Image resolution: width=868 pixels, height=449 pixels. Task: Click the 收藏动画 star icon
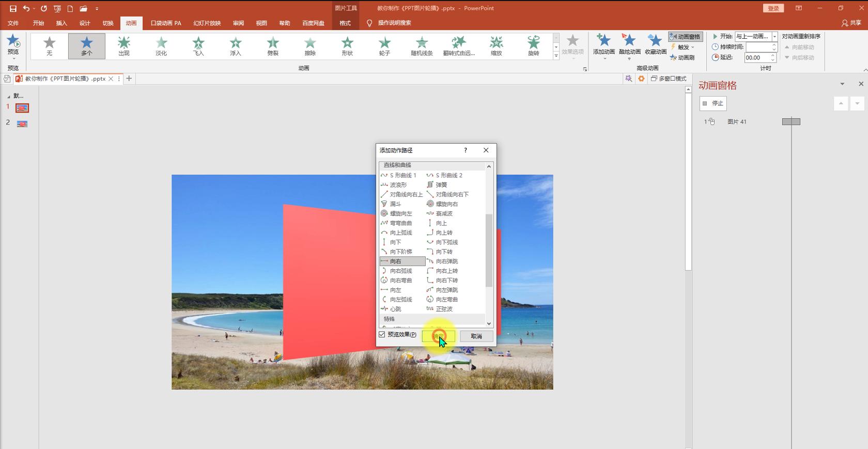click(x=655, y=41)
